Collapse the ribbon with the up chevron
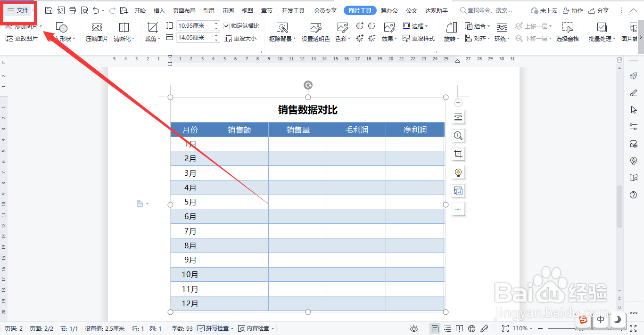The image size is (644, 335). (635, 10)
